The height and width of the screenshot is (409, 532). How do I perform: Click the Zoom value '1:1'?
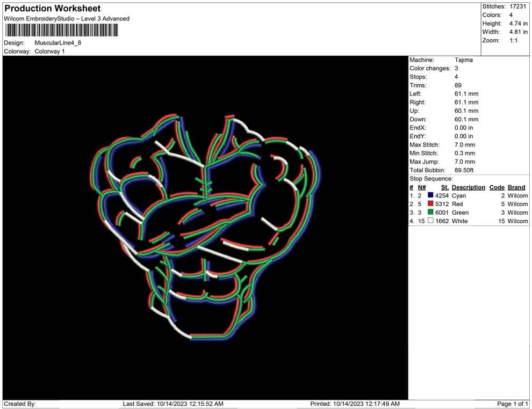(x=513, y=40)
